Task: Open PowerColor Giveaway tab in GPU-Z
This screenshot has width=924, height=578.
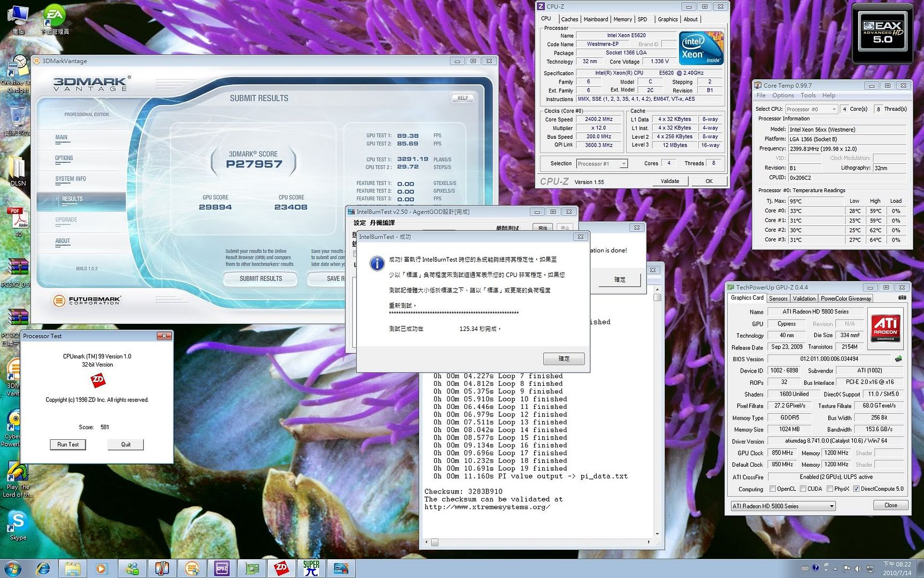Action: click(846, 299)
